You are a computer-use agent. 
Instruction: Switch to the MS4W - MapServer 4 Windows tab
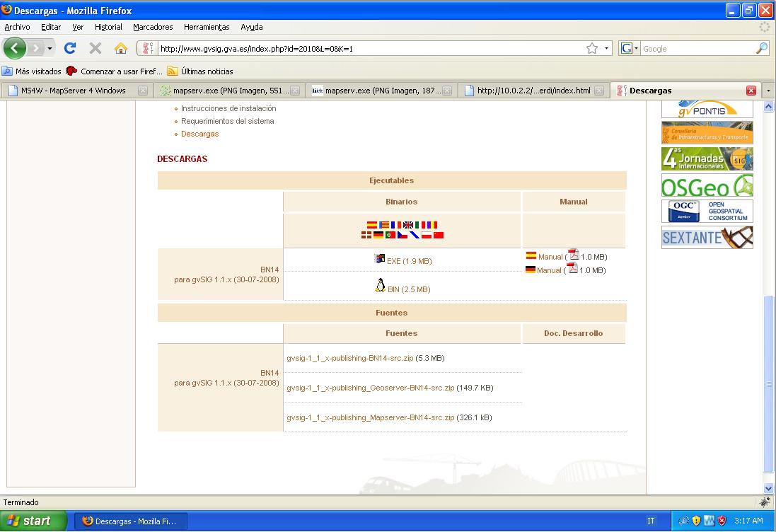click(74, 91)
